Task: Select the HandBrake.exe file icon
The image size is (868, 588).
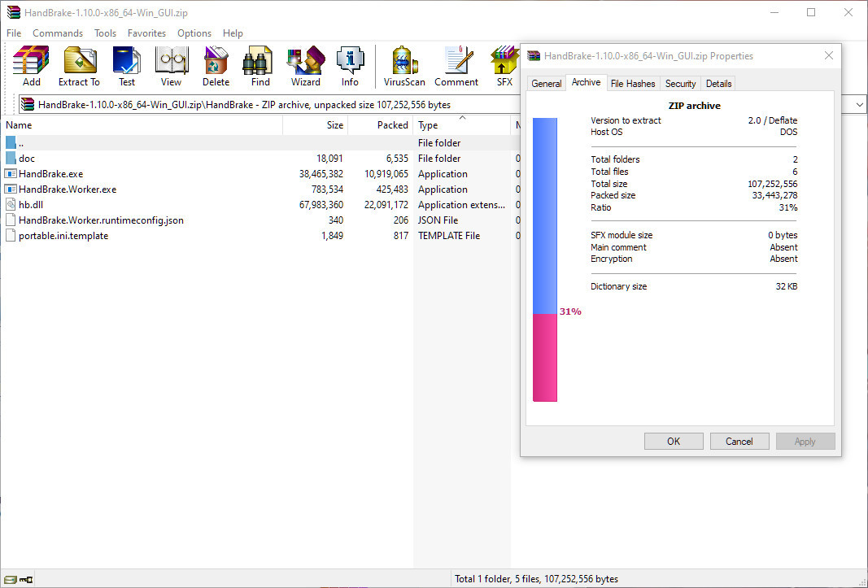Action: [11, 174]
